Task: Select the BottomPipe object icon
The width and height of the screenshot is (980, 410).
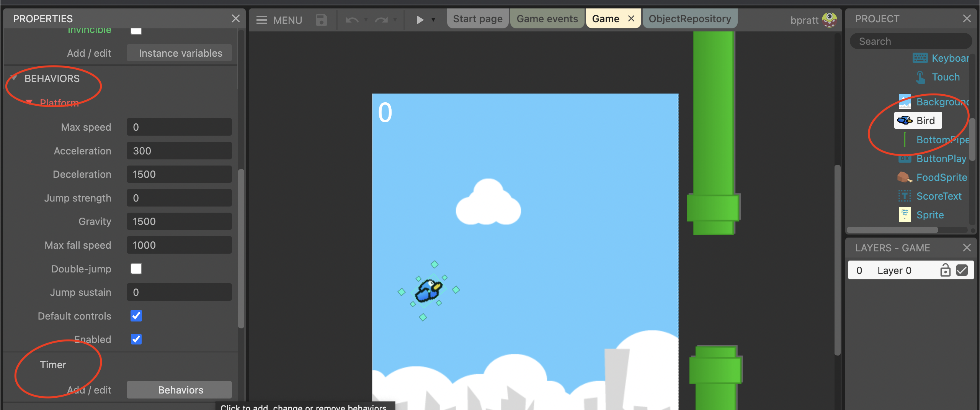Action: tap(905, 139)
